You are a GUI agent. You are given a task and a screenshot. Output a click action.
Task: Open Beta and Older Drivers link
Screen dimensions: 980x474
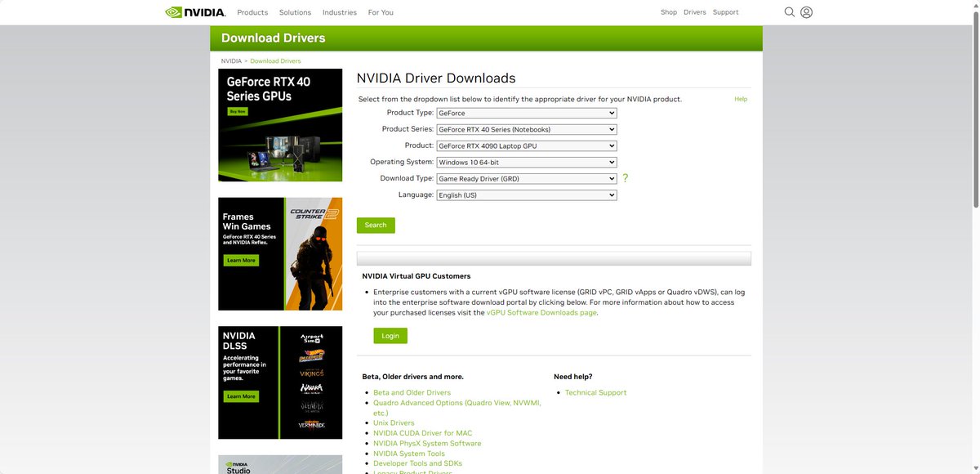pyautogui.click(x=412, y=392)
